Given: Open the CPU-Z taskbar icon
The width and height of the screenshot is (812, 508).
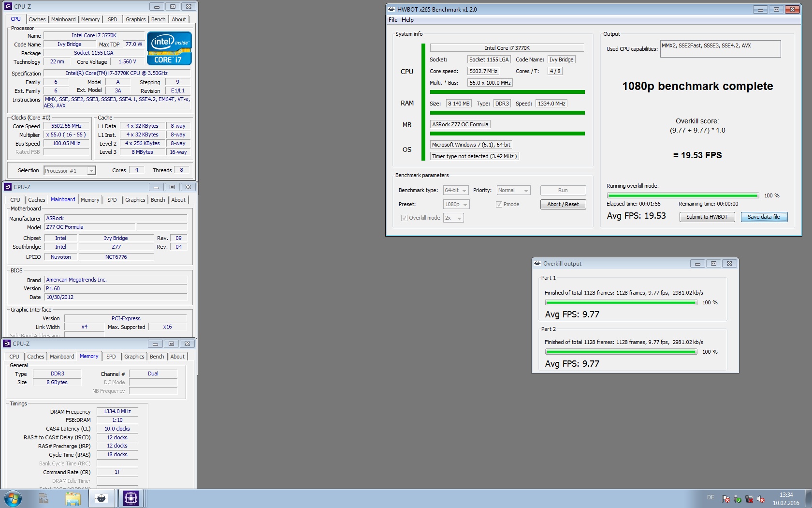Looking at the screenshot, I should click(x=131, y=498).
